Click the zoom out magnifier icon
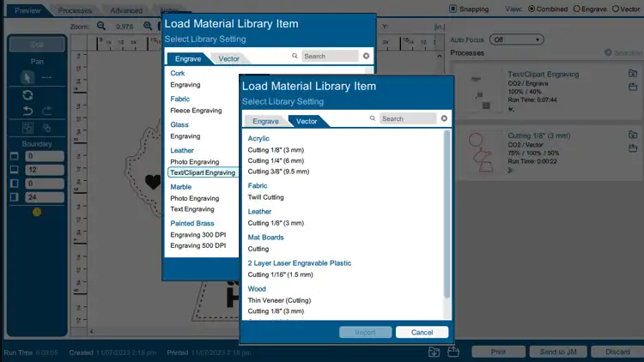The image size is (644, 362). [101, 27]
